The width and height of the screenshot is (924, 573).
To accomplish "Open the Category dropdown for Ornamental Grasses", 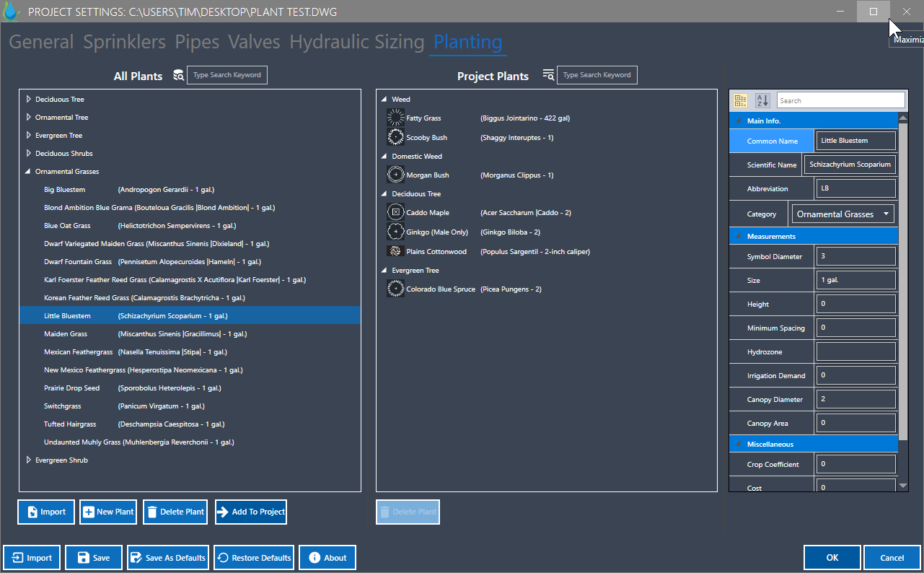I will [886, 214].
